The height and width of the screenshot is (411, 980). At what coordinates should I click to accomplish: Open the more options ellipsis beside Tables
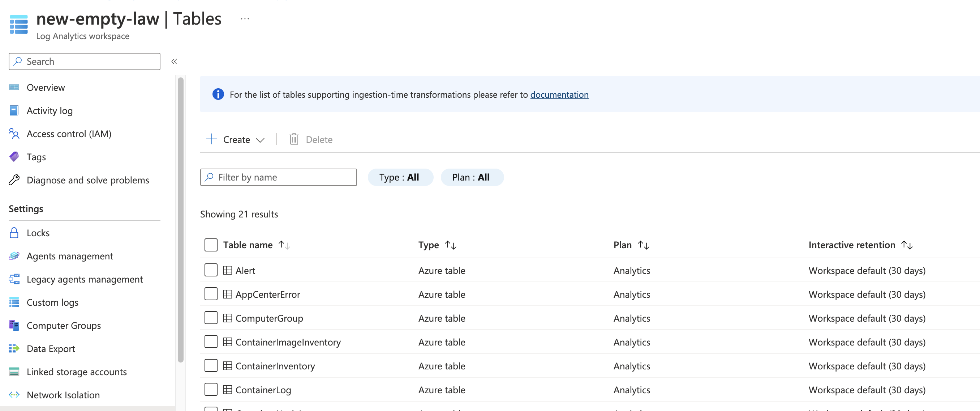pos(245,19)
